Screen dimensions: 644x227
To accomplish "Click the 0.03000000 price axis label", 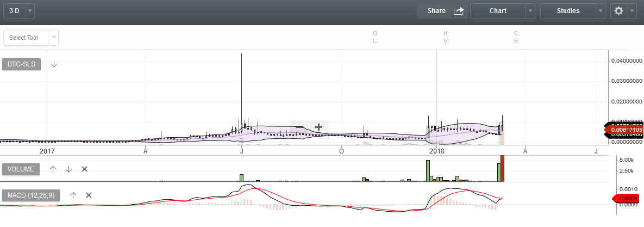I will coord(627,81).
